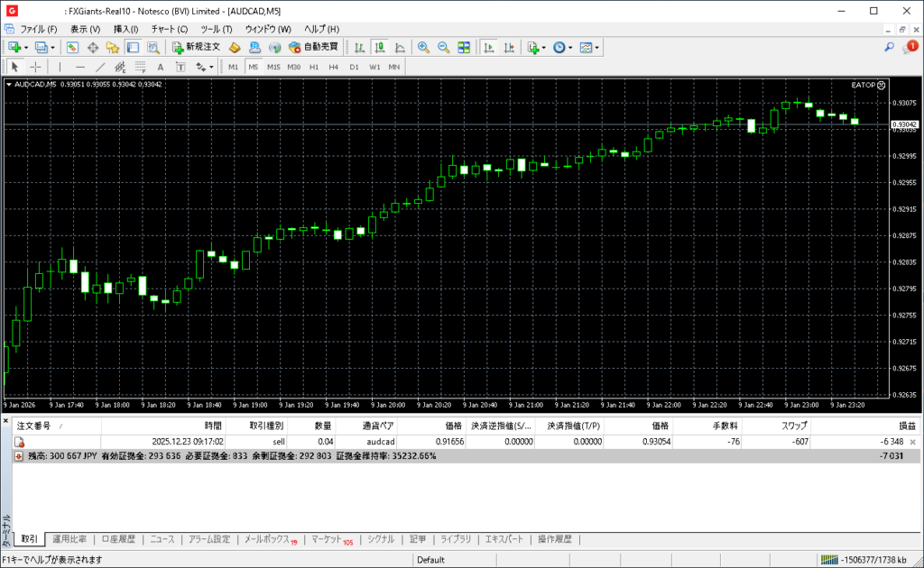Open the チャート (C) menu
The image size is (924, 568).
click(169, 29)
